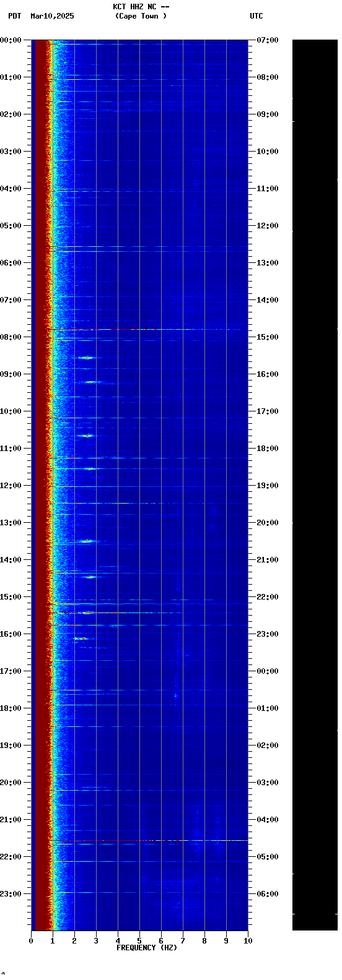Click the PDT axis '20:00' time label
Image resolution: width=342 pixels, height=980 pixels.
coord(11,783)
